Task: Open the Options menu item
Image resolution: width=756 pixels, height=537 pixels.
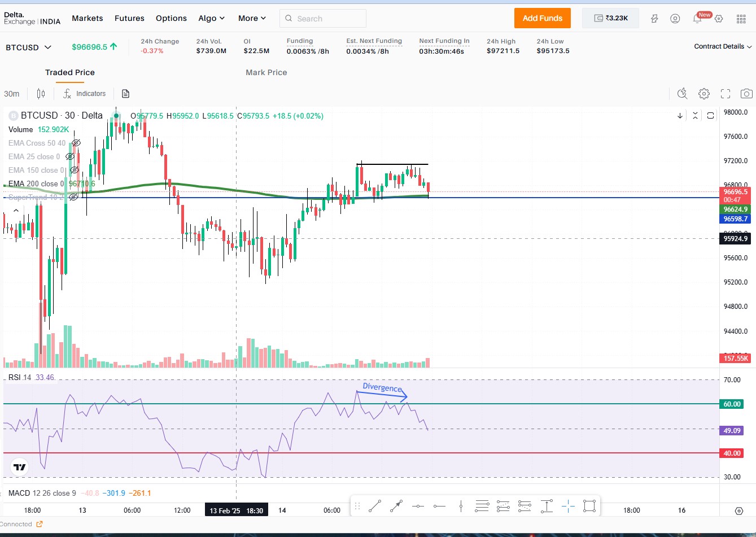Action: (x=171, y=18)
